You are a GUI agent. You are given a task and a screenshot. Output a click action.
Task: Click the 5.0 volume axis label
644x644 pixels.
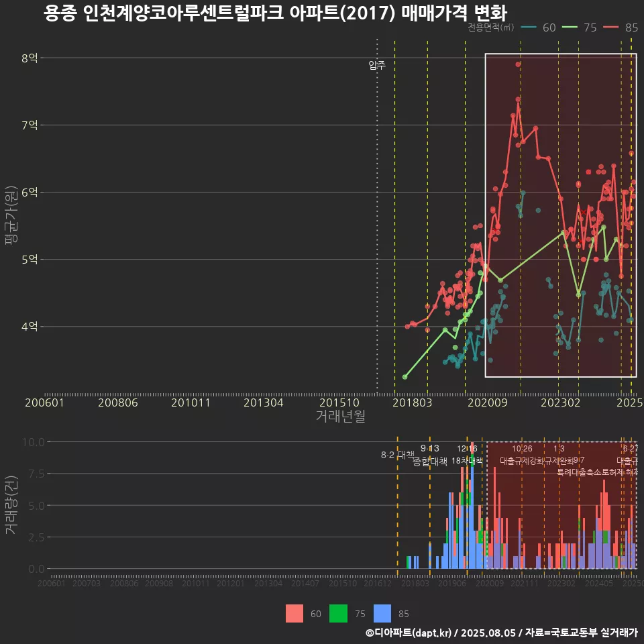click(36, 506)
